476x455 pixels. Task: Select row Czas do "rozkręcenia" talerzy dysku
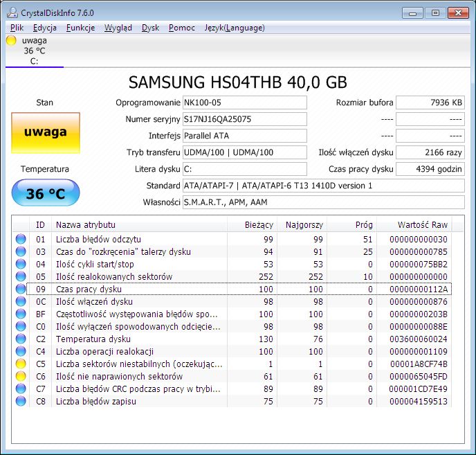point(232,251)
